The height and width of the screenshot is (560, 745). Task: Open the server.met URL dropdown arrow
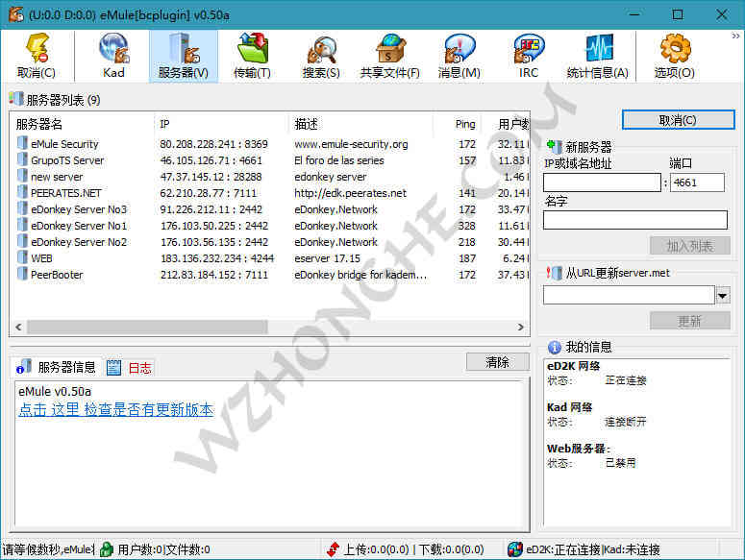tap(723, 296)
